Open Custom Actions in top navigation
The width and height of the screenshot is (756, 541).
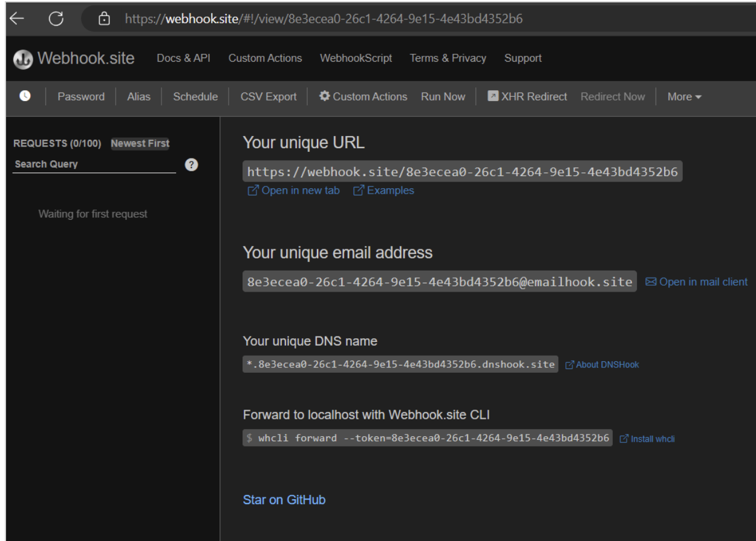click(265, 59)
